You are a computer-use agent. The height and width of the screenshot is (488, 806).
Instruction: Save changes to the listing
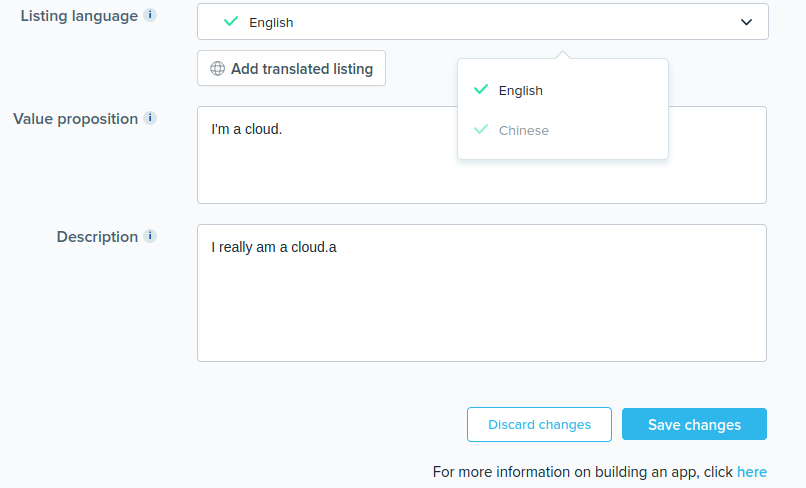coord(694,424)
